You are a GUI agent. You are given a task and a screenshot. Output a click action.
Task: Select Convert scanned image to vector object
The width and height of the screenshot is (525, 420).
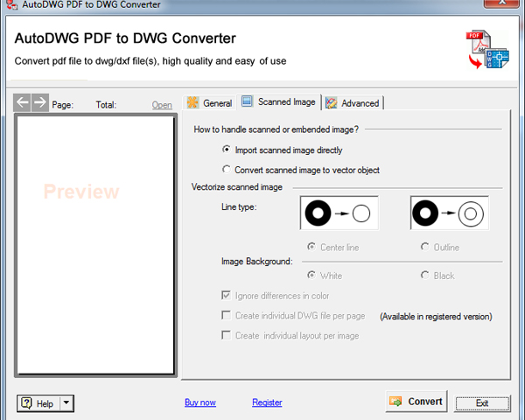tap(227, 169)
